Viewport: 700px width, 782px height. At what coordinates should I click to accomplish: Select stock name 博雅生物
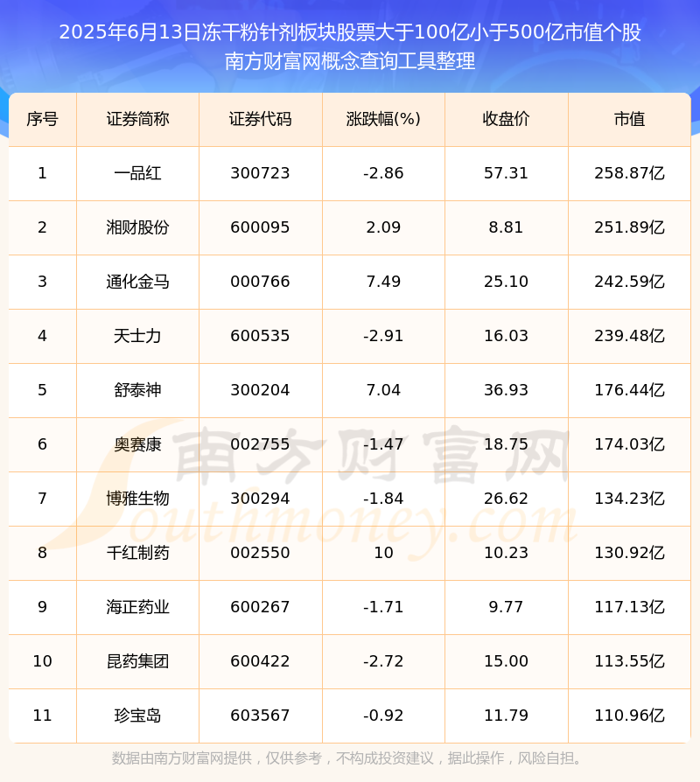pyautogui.click(x=137, y=499)
